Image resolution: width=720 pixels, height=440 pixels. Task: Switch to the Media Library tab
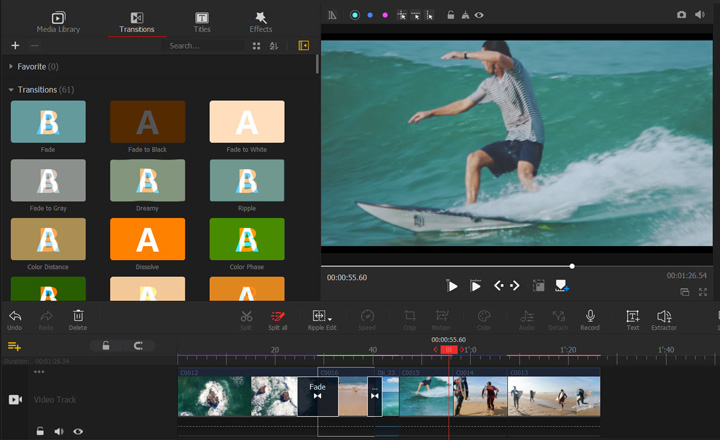coord(58,21)
